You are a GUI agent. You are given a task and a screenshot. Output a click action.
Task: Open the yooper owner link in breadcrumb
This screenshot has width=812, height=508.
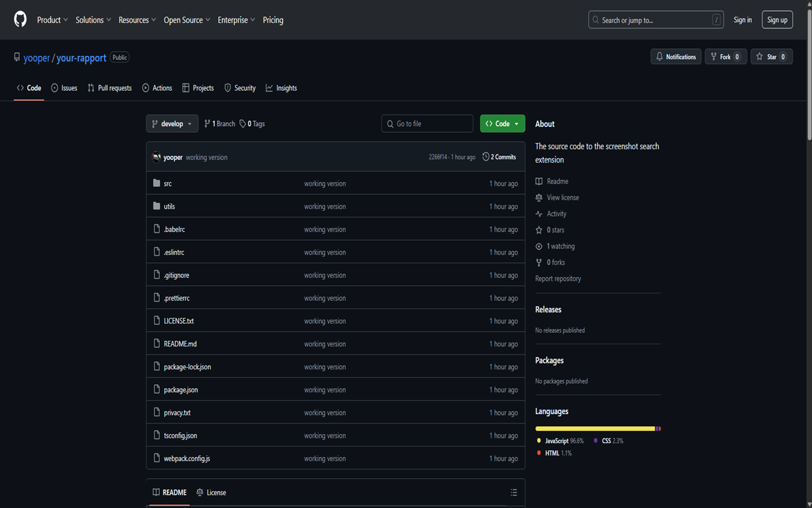pos(37,58)
